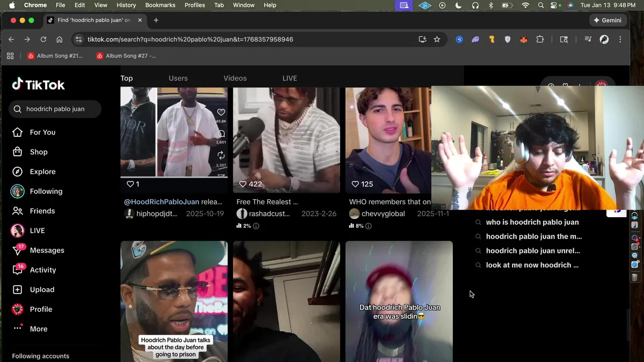Open the Upload page
The height and width of the screenshot is (362, 644).
click(33, 290)
